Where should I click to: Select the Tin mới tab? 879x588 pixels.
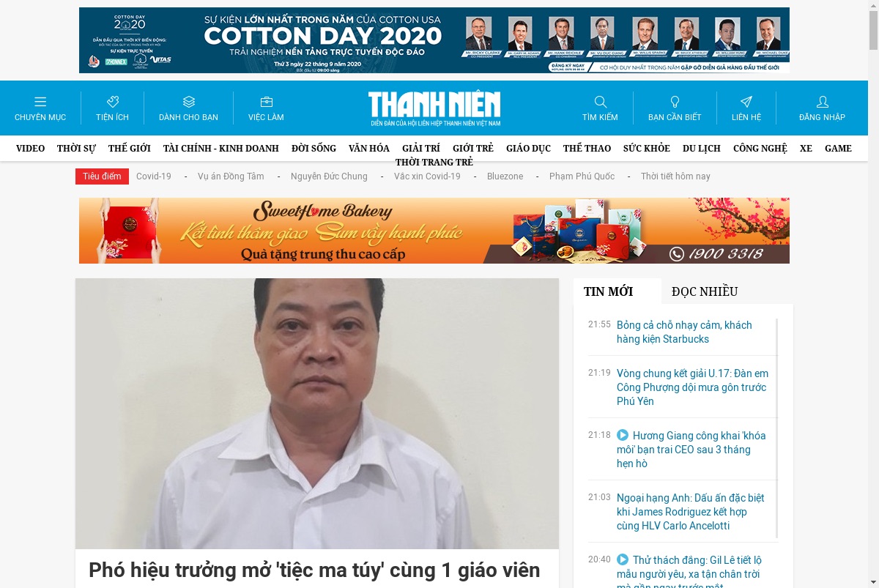click(x=608, y=291)
